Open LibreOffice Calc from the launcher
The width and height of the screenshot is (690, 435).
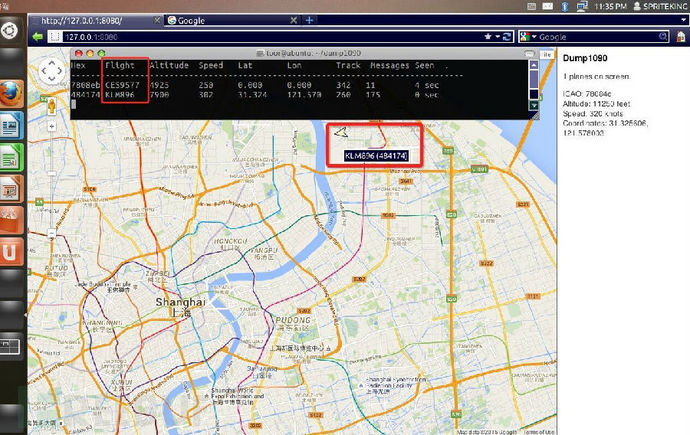coord(11,157)
